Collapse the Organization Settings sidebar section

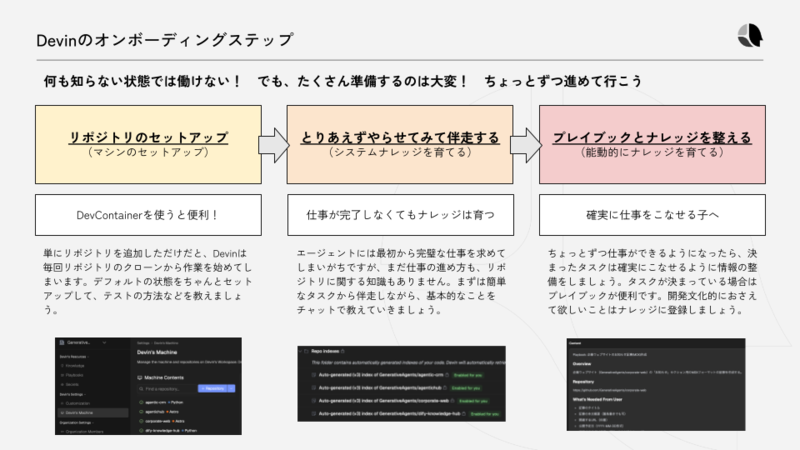93,422
